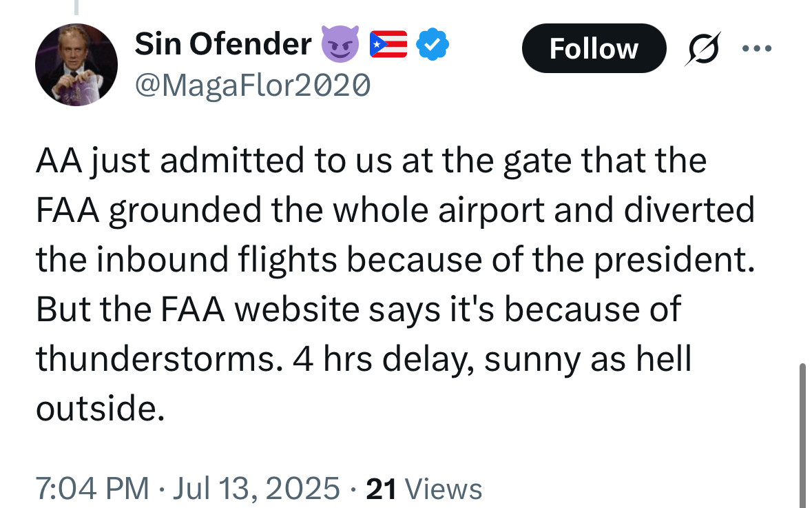Viewport: 812px width, 508px height.
Task: Click the phrase "sunny as hell"
Action: pos(588,359)
